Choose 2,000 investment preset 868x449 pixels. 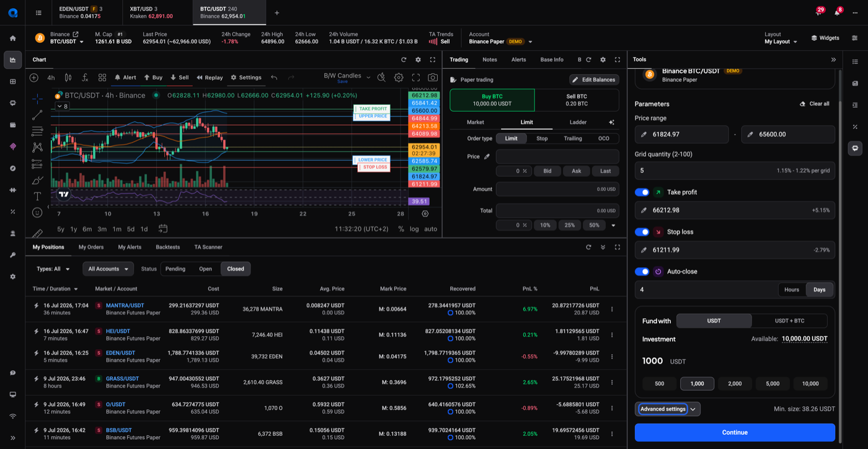pyautogui.click(x=735, y=383)
